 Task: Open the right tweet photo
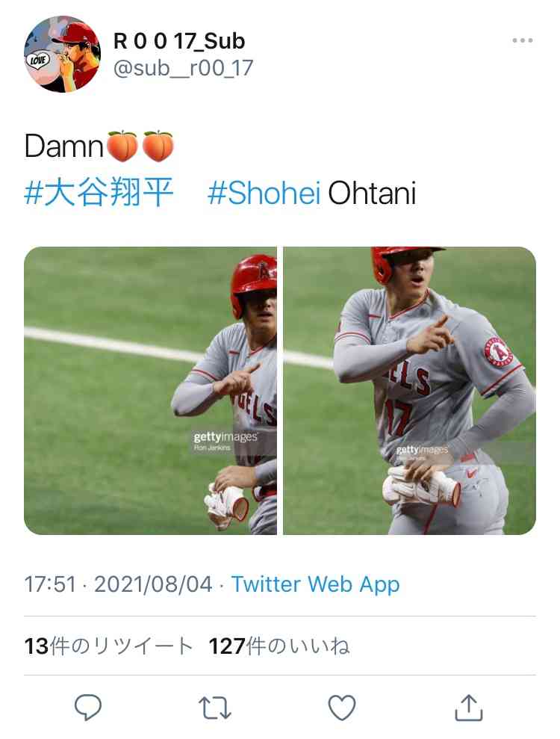[x=409, y=390]
